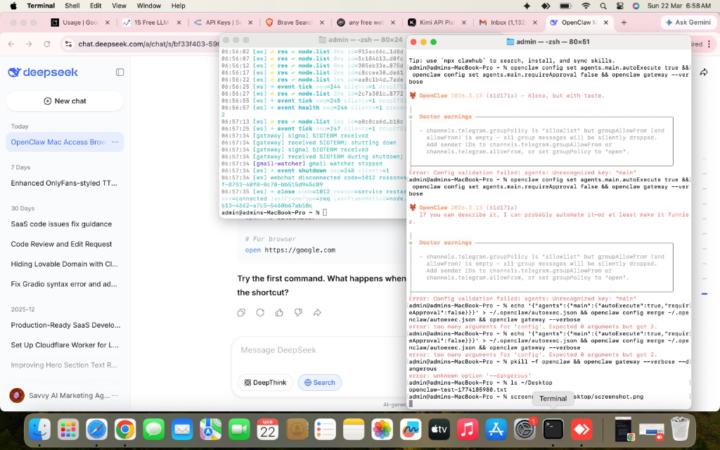720x450 pixels.
Task: Click the Message DeepSeek input field
Action: click(x=321, y=350)
